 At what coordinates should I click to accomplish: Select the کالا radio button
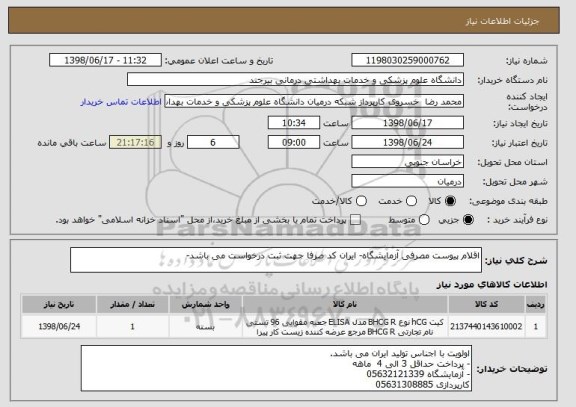click(450, 201)
